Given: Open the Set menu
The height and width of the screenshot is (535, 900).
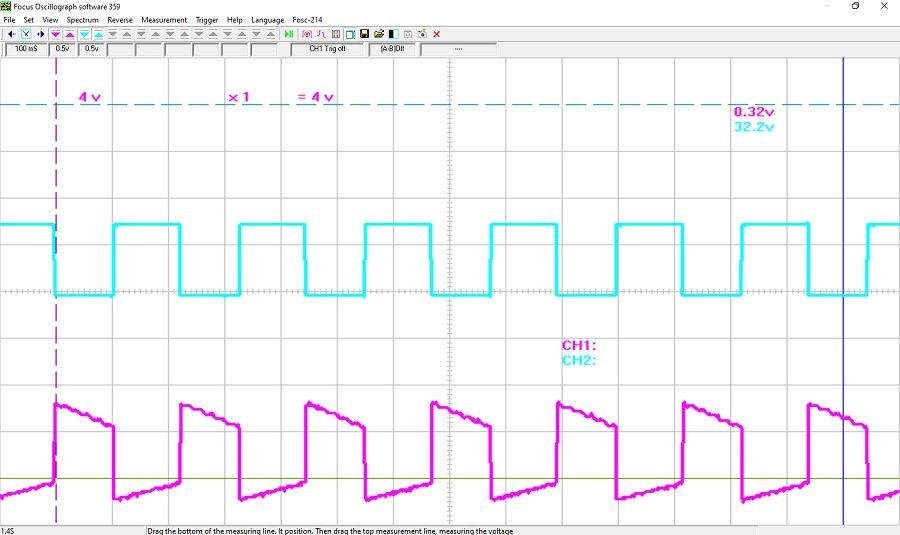Looking at the screenshot, I should (x=28, y=20).
